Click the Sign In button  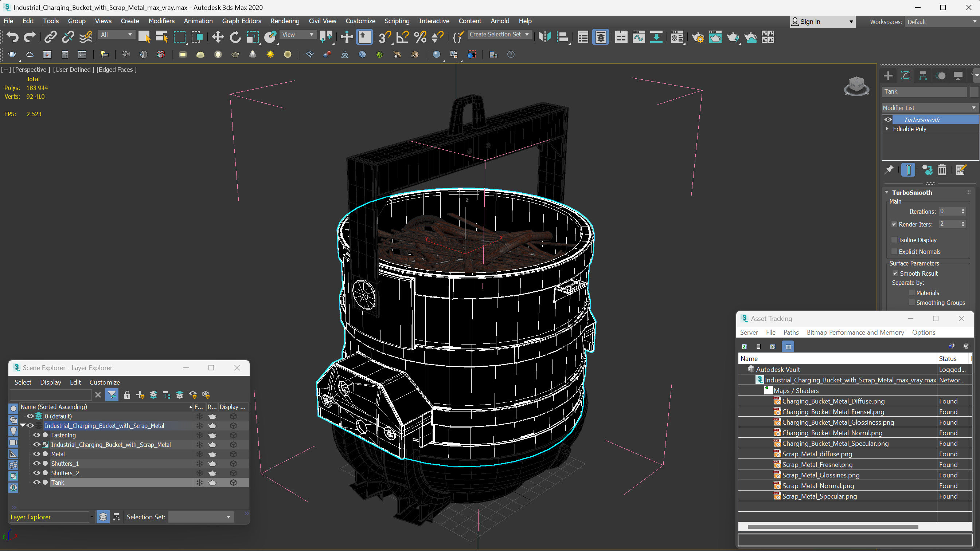point(810,22)
